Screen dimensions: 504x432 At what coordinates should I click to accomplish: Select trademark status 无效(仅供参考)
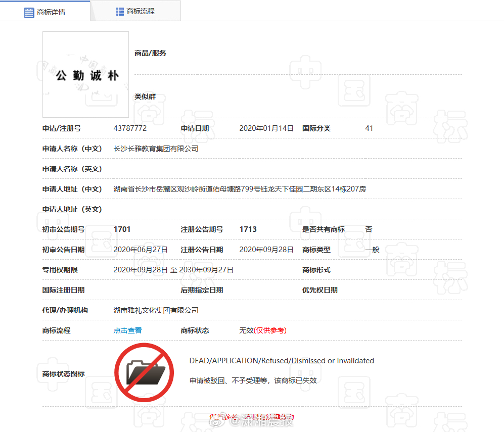tap(263, 330)
